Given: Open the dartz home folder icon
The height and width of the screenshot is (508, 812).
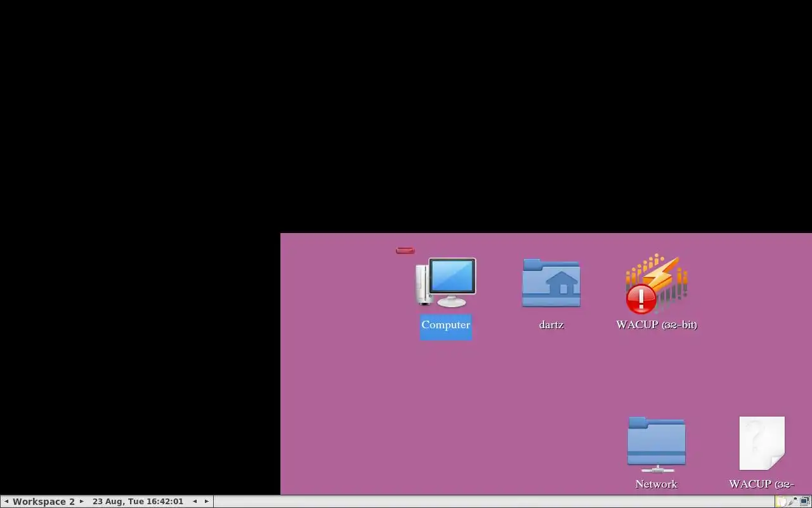Looking at the screenshot, I should pyautogui.click(x=551, y=283).
